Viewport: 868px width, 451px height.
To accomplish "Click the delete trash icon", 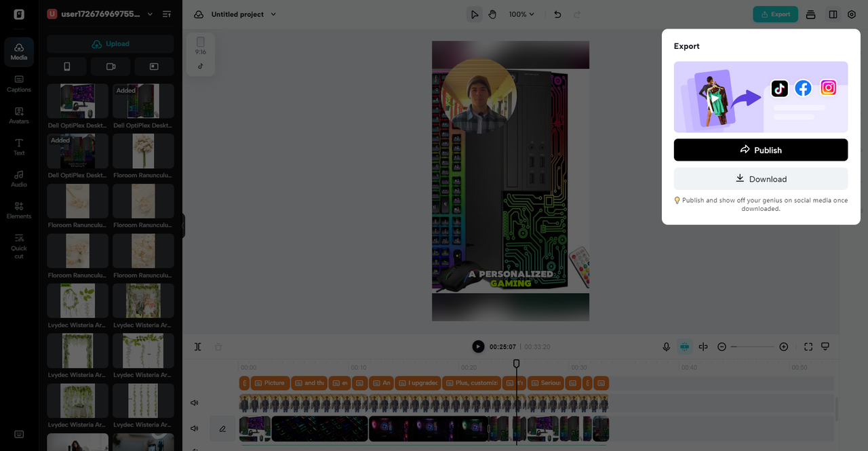I will tap(218, 347).
